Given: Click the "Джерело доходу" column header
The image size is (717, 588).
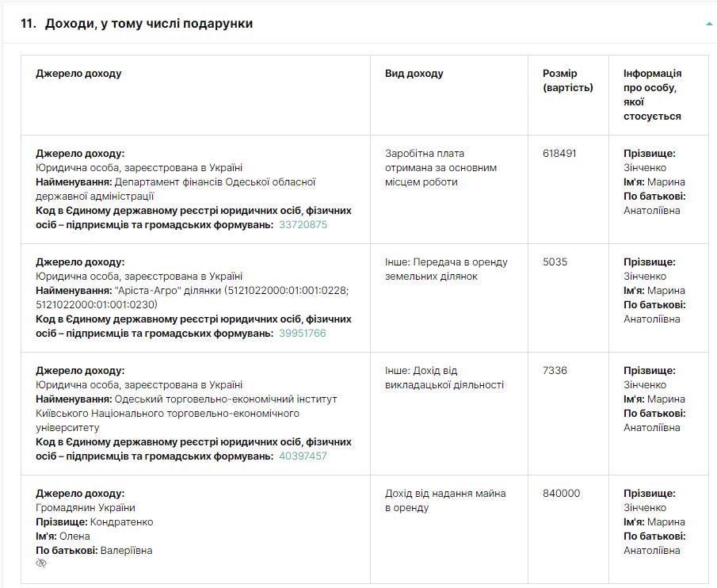Looking at the screenshot, I should tap(78, 74).
